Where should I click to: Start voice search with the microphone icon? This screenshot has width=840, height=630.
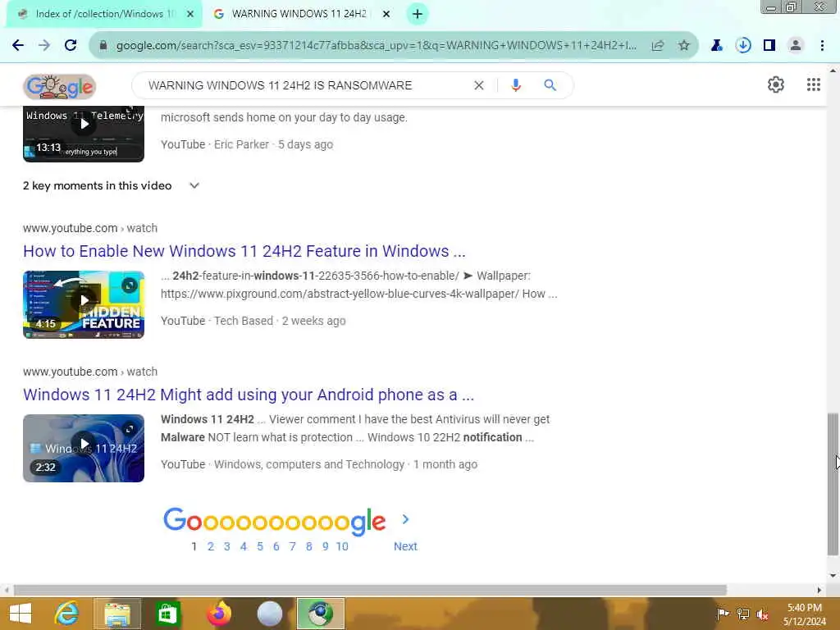click(x=516, y=85)
